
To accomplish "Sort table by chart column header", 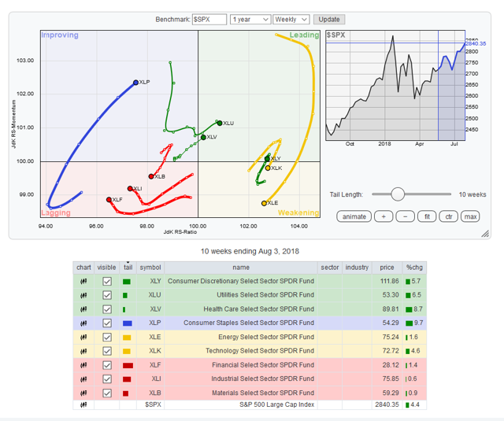I will (x=83, y=268).
